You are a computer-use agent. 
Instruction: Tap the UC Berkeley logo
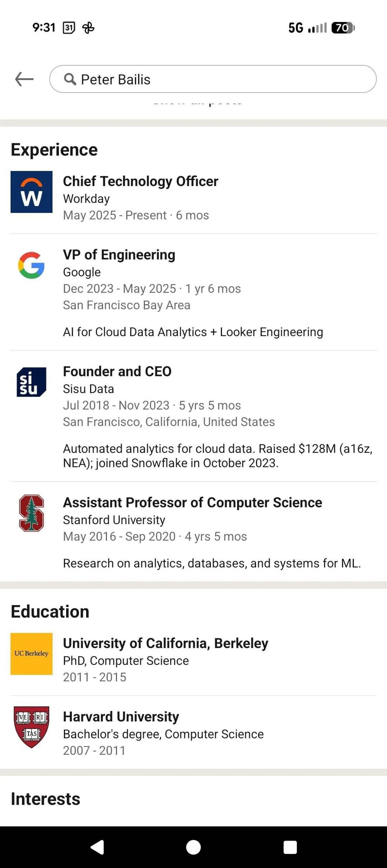point(31,654)
